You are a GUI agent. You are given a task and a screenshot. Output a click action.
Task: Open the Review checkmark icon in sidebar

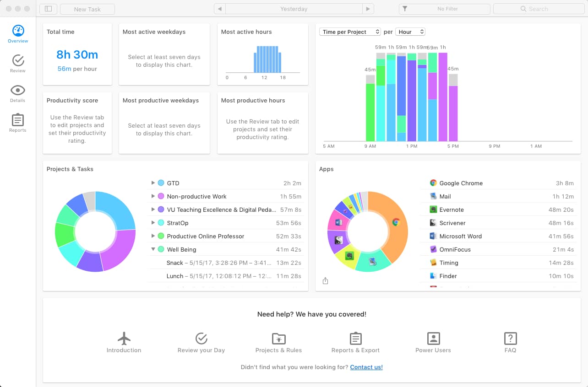(18, 61)
